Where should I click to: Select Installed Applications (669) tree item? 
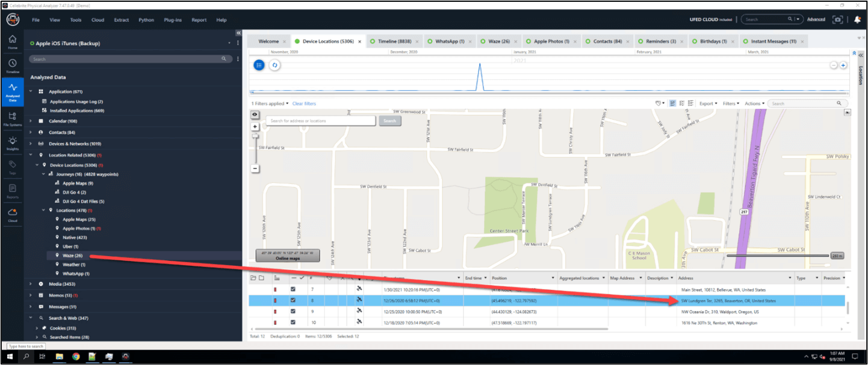77,111
